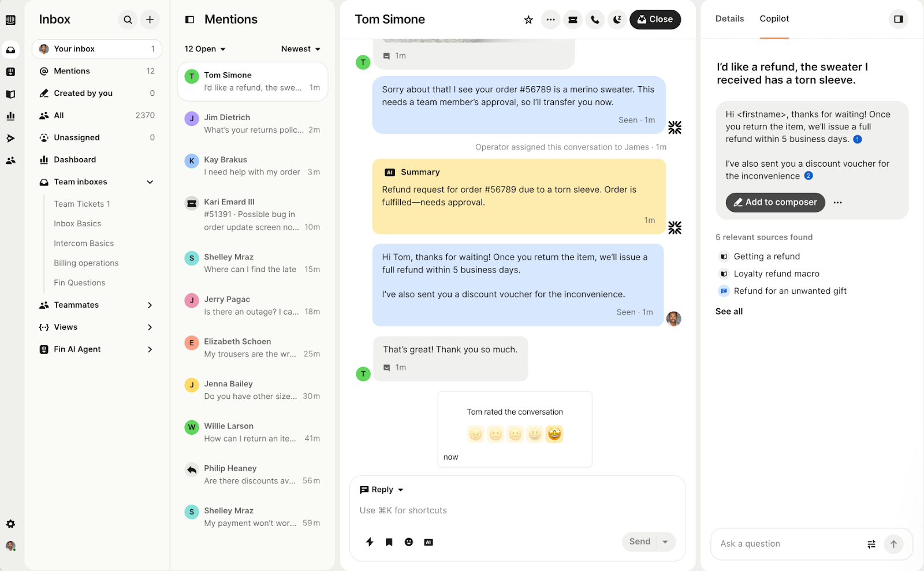
Task: Click the phone call icon in header
Action: tap(595, 20)
